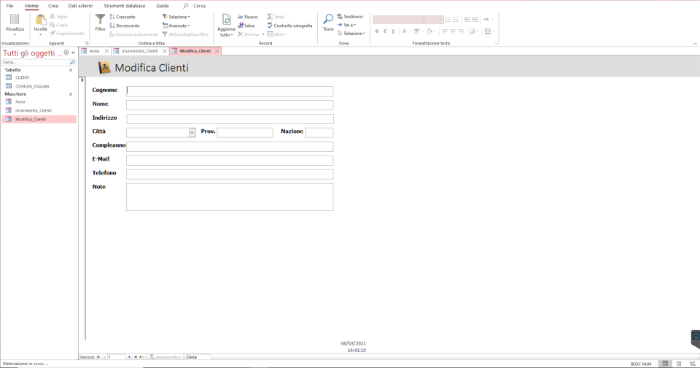Toggle underline (S) formatting
The width and height of the screenshot is (700, 368).
(x=393, y=31)
